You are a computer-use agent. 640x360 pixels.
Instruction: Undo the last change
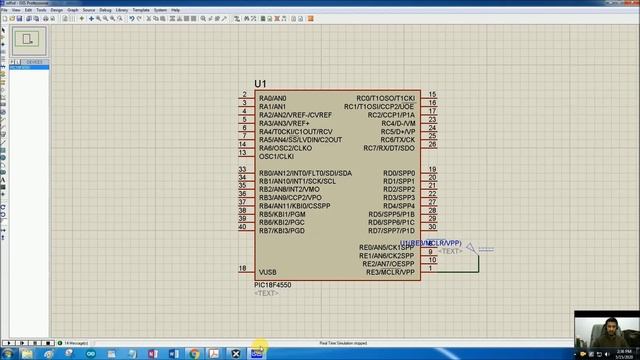132,19
